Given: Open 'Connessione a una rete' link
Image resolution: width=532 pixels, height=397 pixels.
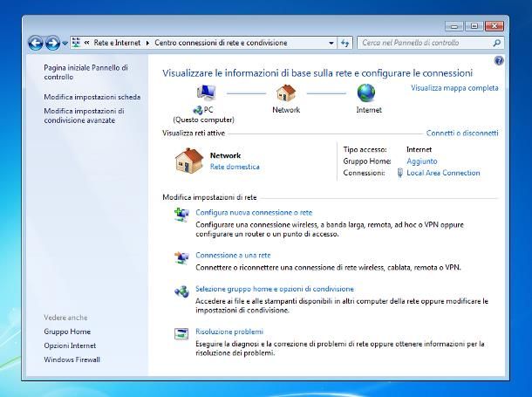Looking at the screenshot, I should click(233, 255).
